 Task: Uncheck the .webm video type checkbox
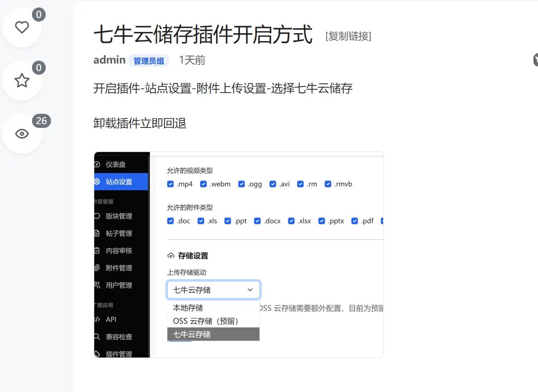tap(203, 184)
